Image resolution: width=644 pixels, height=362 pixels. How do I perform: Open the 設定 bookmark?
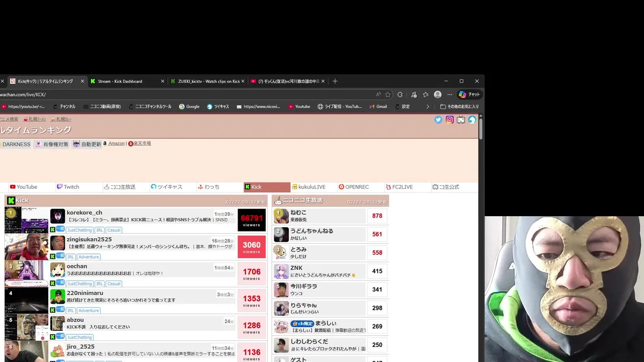tap(402, 107)
